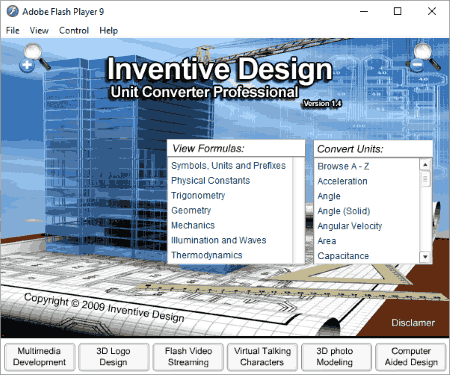This screenshot has height=375, width=450.
Task: Click Virtual Talking Characters button
Action: pos(262,357)
